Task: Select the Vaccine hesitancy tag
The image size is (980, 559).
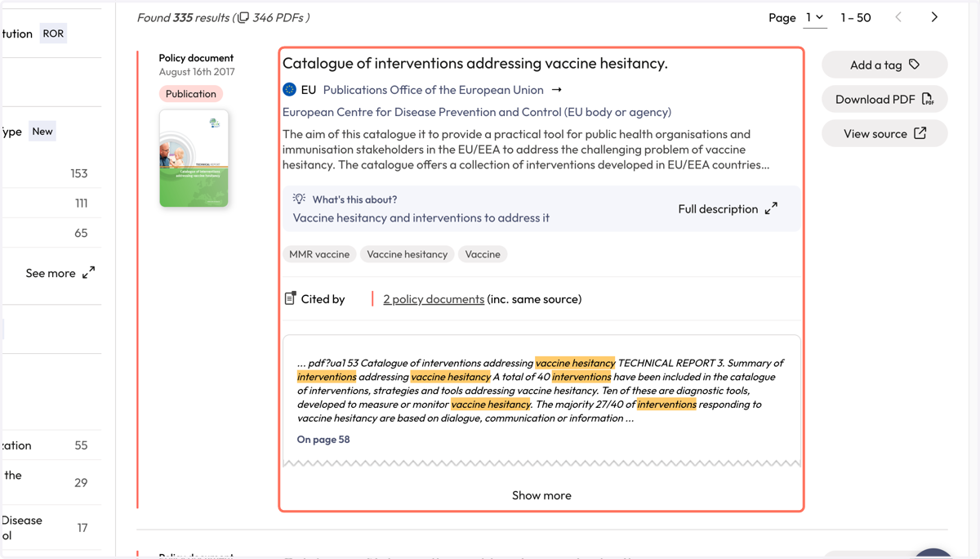Action: [x=407, y=254]
